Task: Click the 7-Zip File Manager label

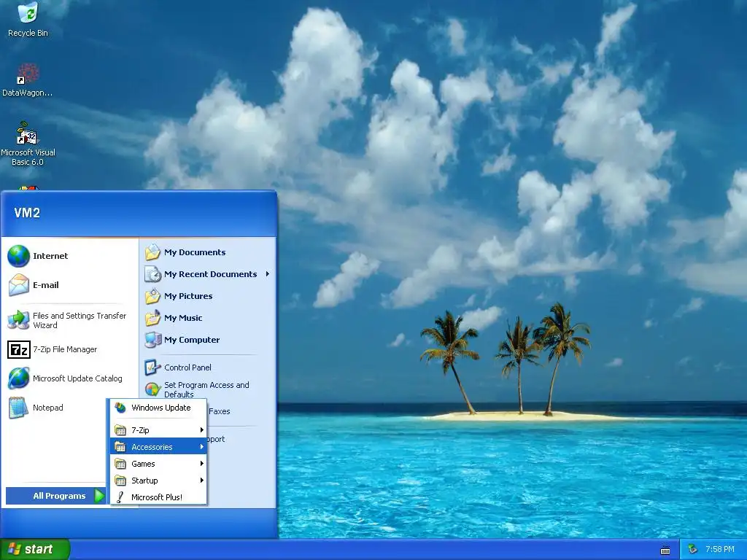Action: pos(65,349)
